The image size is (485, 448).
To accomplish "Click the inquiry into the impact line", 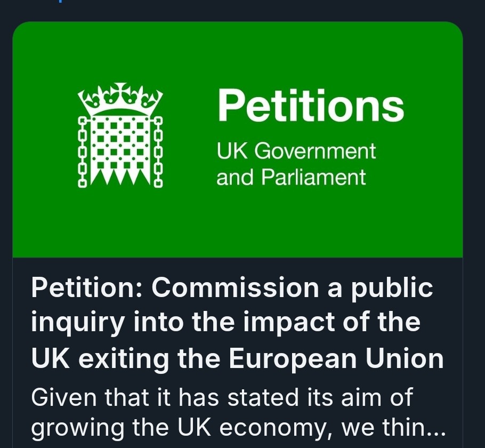I will 226,323.
